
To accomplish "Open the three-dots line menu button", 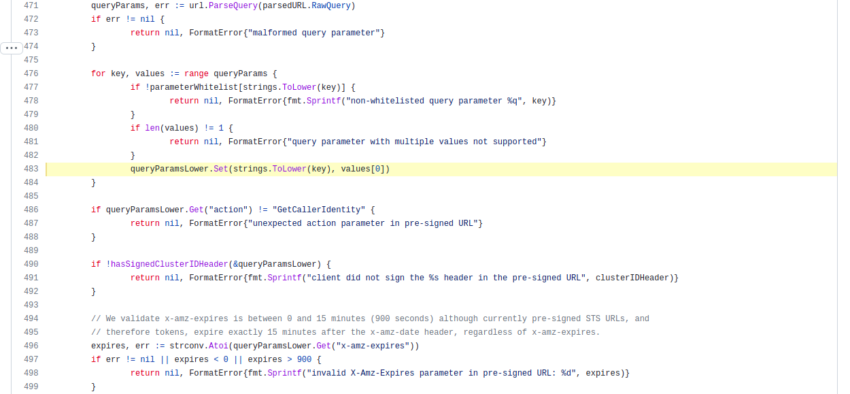I will pos(11,48).
